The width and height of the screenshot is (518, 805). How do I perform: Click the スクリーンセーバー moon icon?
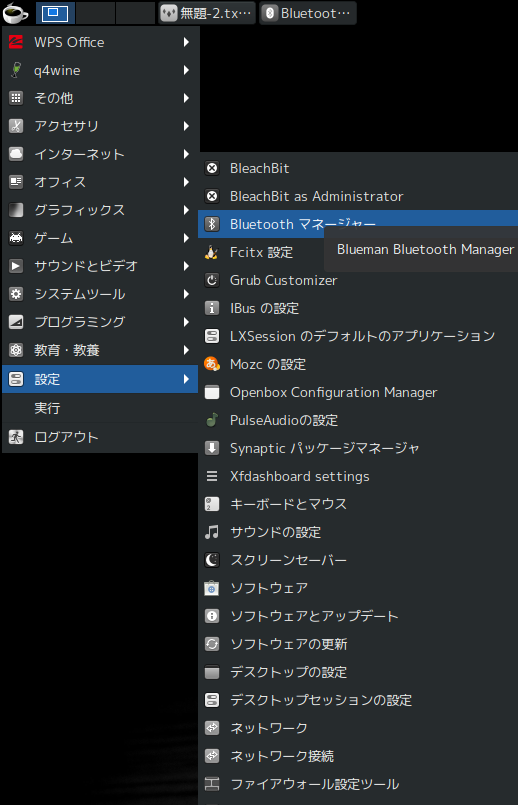point(212,560)
